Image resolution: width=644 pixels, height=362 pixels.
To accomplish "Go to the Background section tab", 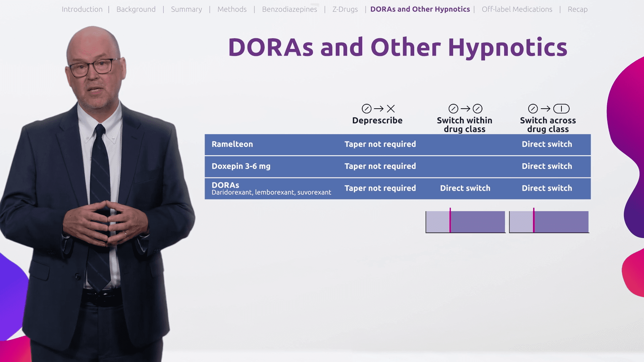I will [x=136, y=9].
